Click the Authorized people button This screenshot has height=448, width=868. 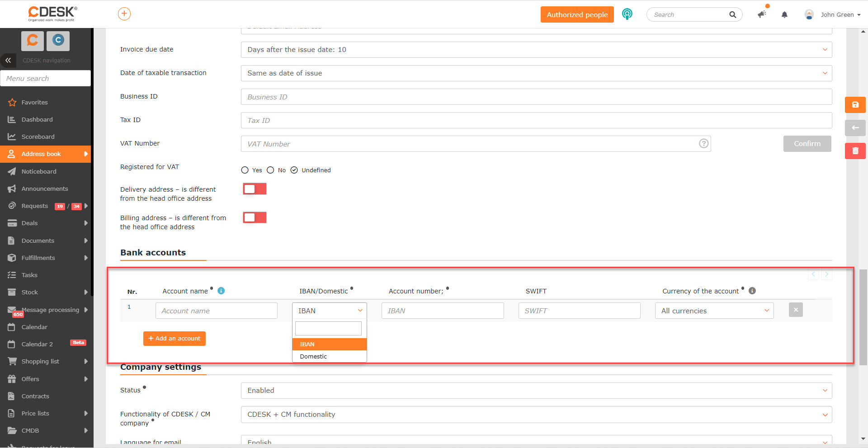tap(577, 14)
